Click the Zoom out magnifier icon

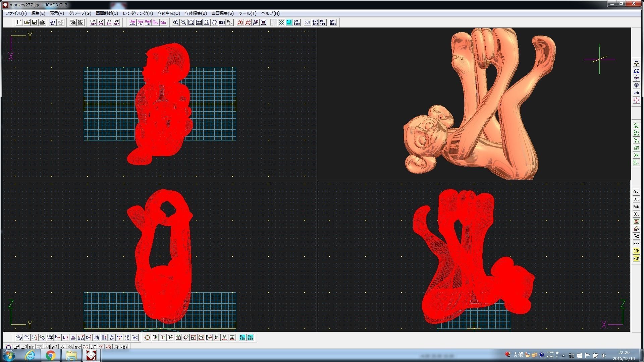183,22
